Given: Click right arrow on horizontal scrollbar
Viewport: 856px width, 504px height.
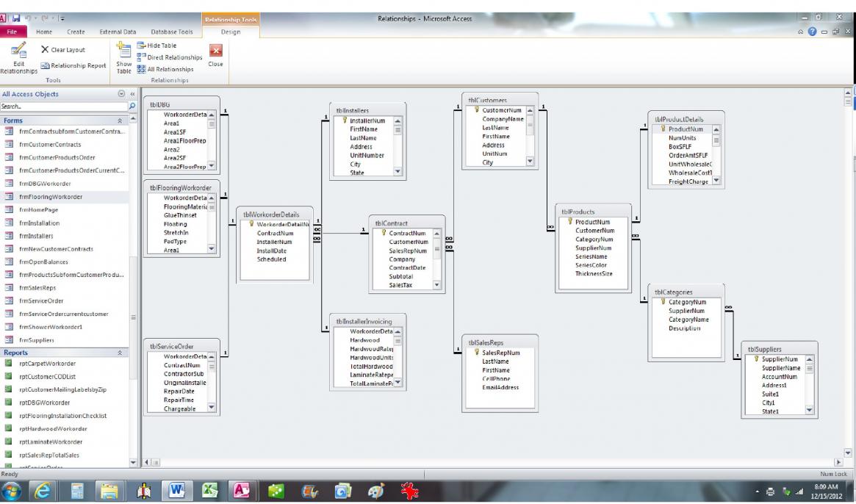Looking at the screenshot, I should coord(838,463).
